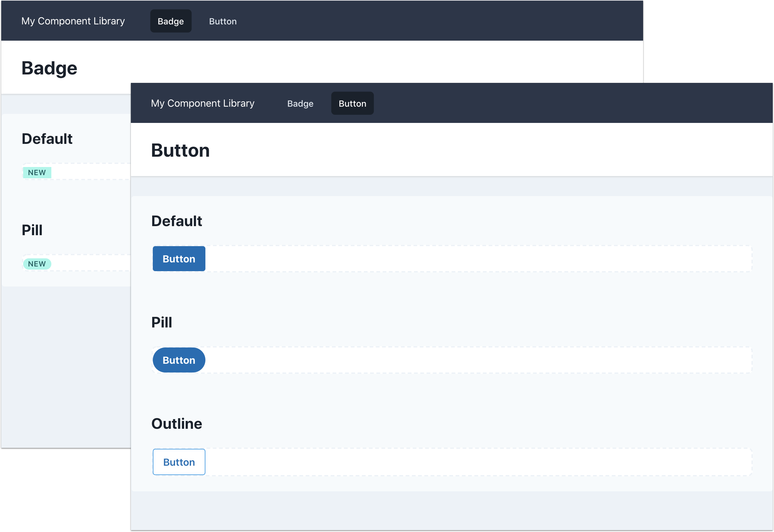Switch to the Badge tab in the top navigation
This screenshot has width=774, height=532.
(170, 21)
